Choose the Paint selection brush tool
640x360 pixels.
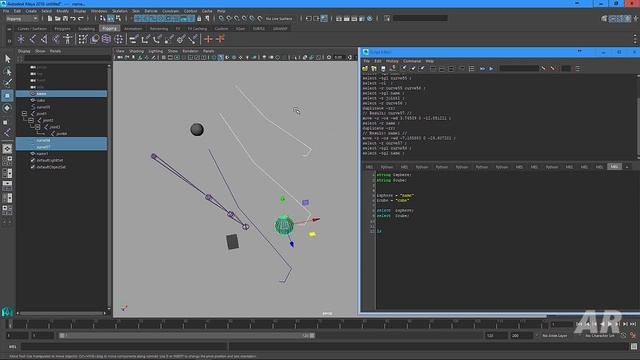pyautogui.click(x=7, y=83)
